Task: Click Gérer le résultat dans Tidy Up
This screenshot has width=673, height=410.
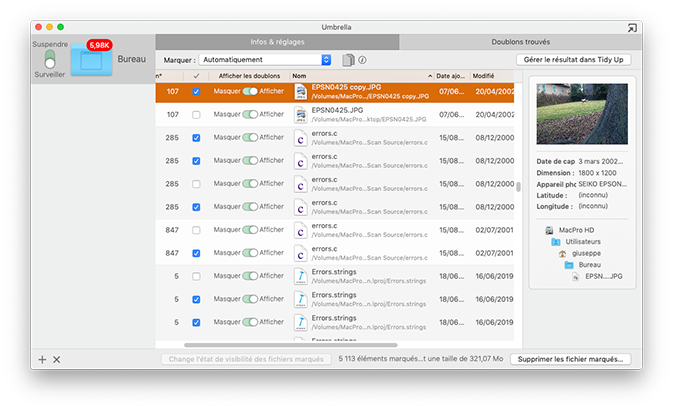Action: point(573,60)
